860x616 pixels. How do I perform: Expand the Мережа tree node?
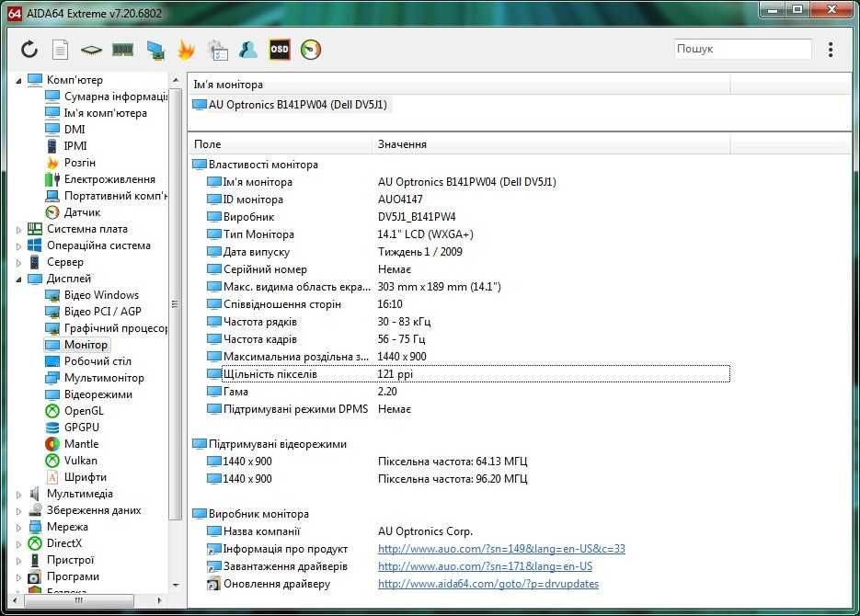pyautogui.click(x=18, y=527)
